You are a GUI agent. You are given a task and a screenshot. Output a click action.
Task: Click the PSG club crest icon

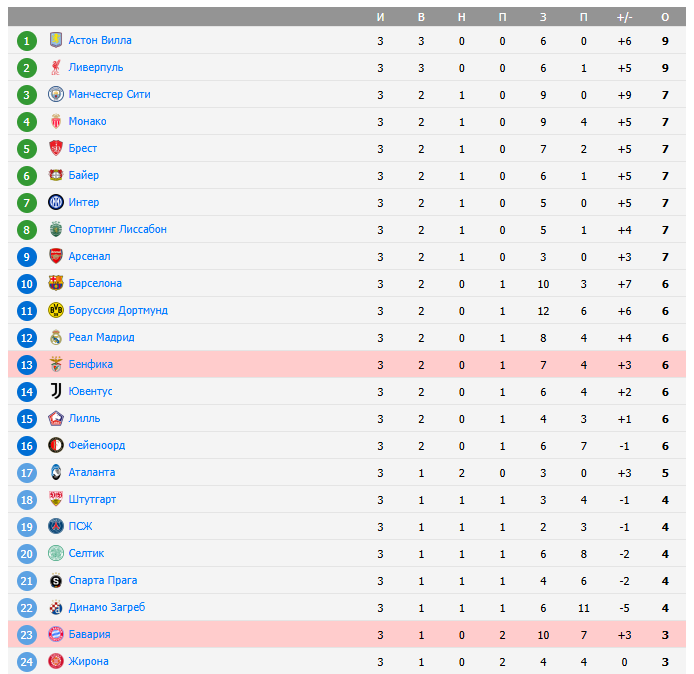pos(56,526)
